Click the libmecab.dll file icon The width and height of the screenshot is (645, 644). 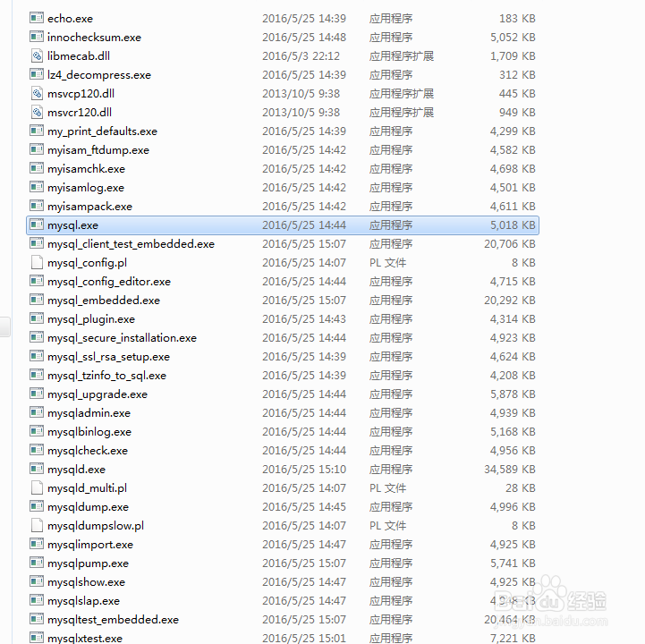[37, 55]
